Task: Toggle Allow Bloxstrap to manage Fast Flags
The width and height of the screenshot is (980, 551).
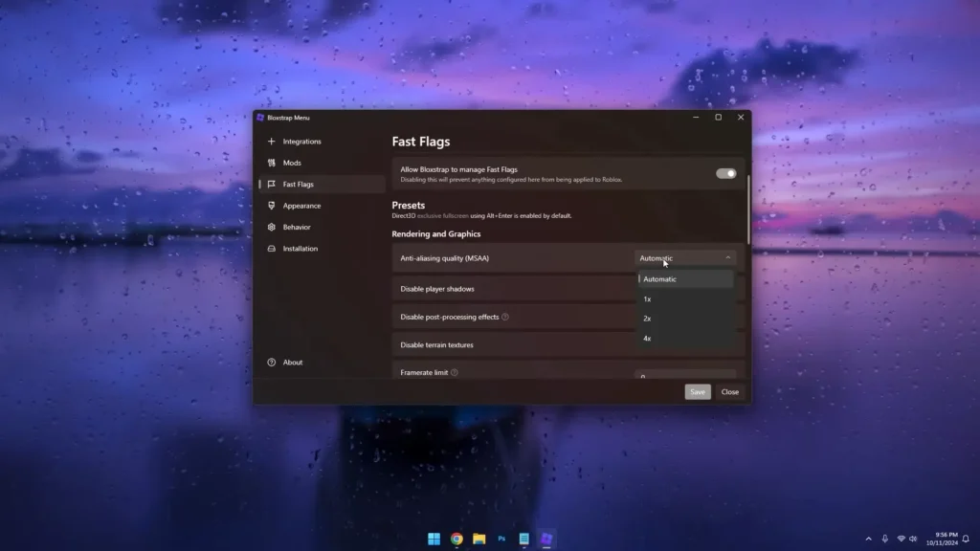Action: pyautogui.click(x=725, y=174)
